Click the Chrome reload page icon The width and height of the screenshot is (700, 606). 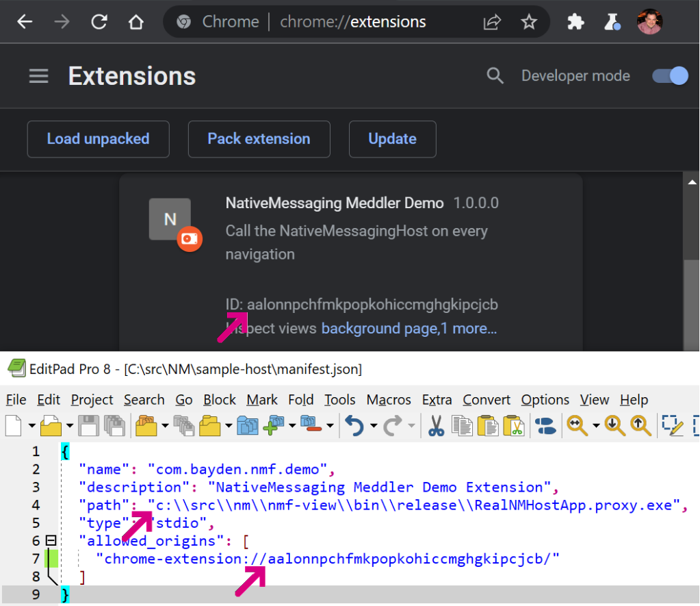coord(99,22)
